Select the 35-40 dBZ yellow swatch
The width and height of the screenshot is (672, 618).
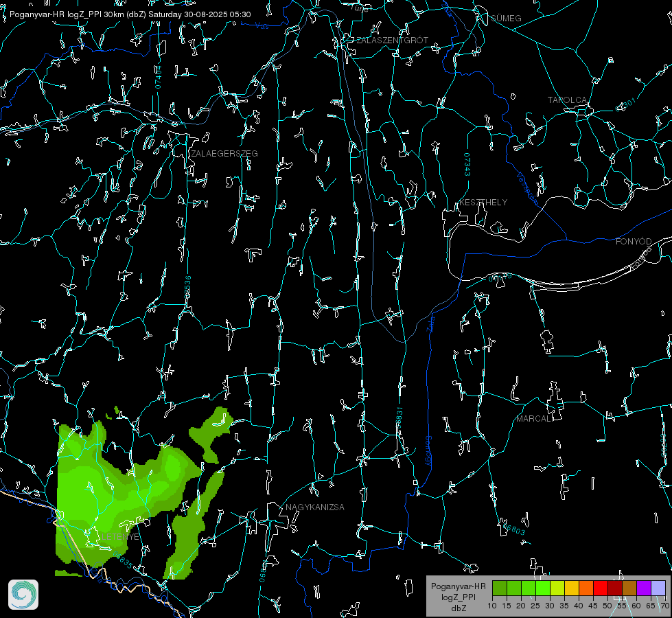(572, 588)
